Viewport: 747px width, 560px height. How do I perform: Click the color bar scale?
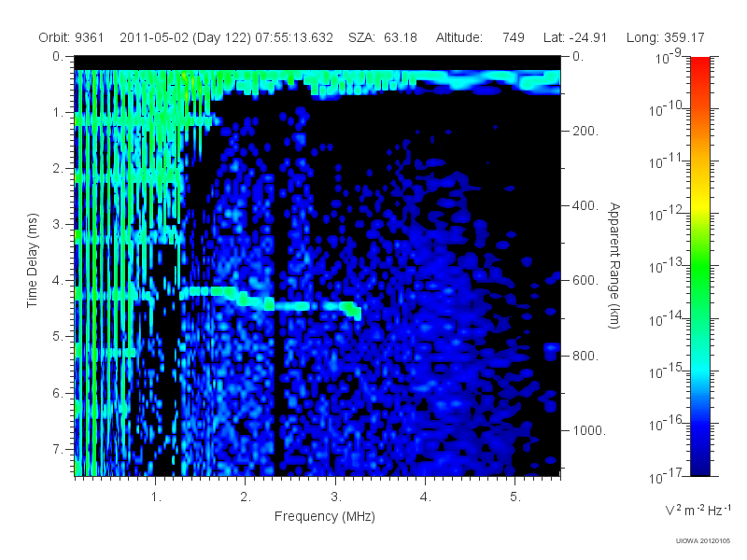[x=699, y=266]
